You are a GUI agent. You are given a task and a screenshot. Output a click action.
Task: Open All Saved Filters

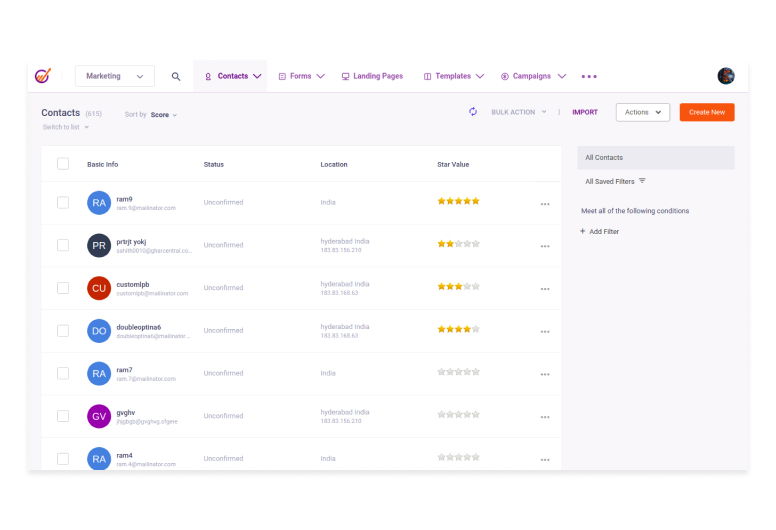tap(610, 182)
